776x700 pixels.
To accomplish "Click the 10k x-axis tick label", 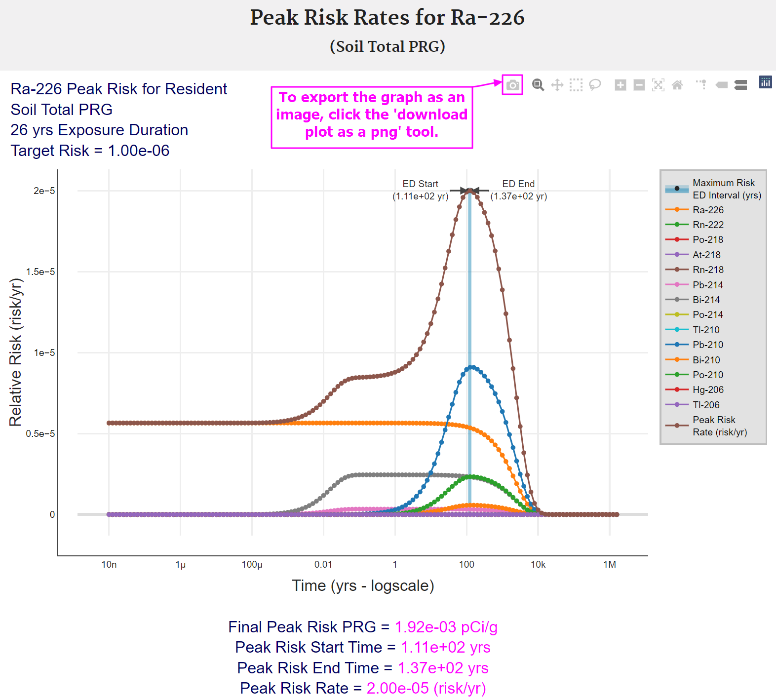I will [x=538, y=565].
